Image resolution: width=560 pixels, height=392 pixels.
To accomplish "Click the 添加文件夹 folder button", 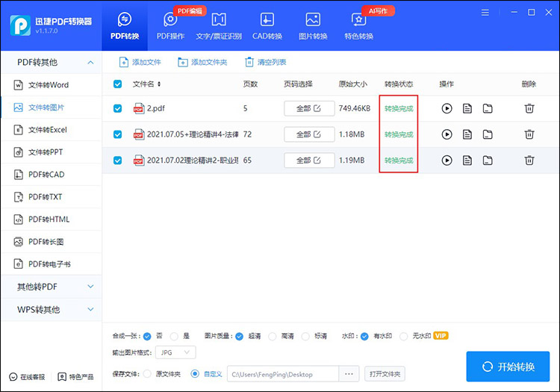I will 202,62.
